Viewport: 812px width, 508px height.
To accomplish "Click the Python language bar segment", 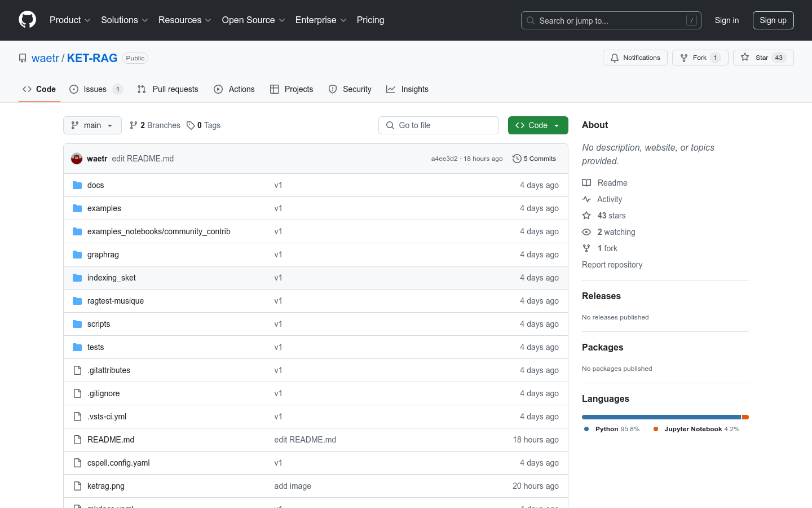I will point(661,417).
